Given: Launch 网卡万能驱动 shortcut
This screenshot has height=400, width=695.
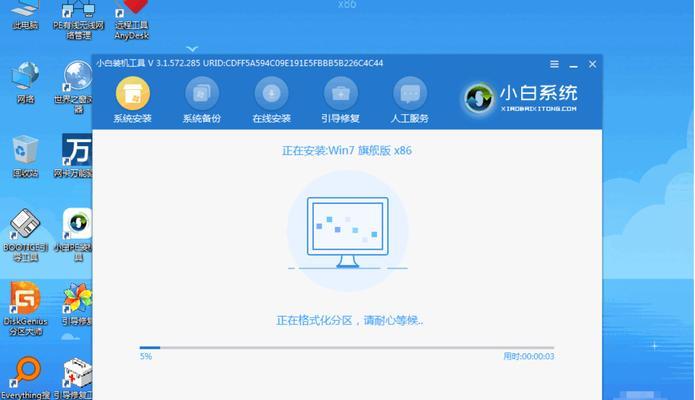Looking at the screenshot, I should [74, 156].
